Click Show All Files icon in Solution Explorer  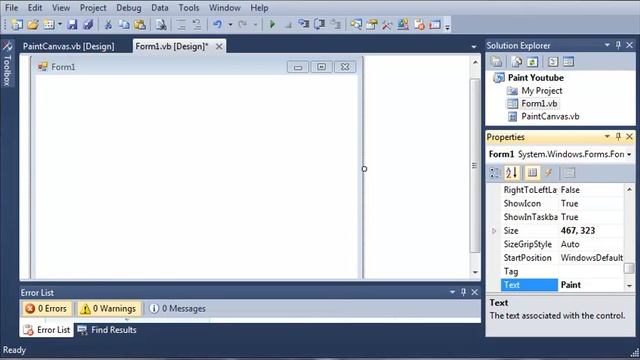point(516,62)
